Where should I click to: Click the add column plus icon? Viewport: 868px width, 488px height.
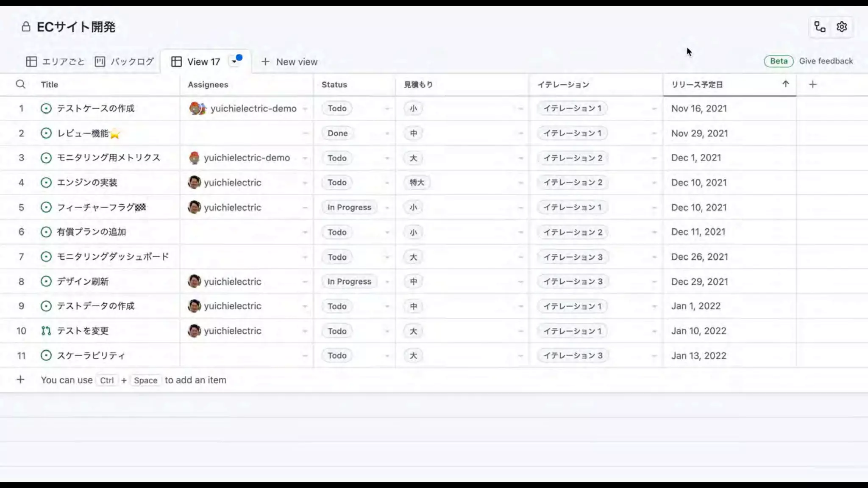point(812,84)
